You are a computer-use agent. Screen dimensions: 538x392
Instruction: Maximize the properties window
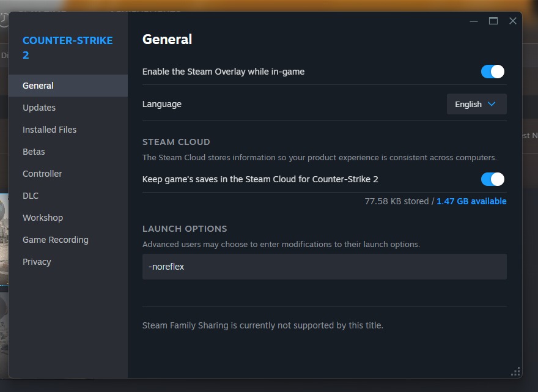click(x=493, y=21)
